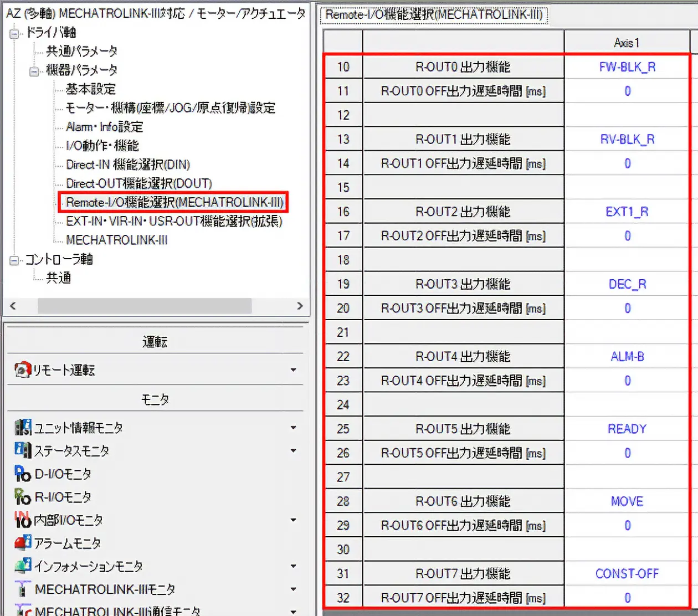Click the RV-BLK_R value for R-OUT1

(627, 139)
